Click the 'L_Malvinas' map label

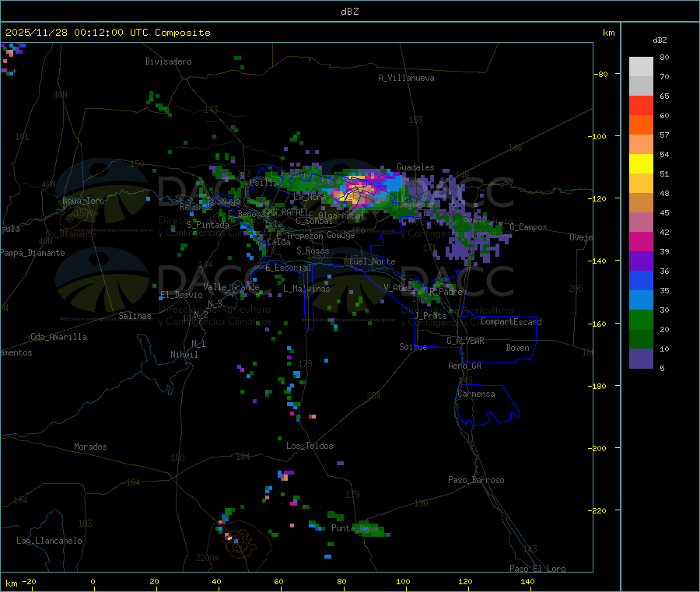point(306,289)
